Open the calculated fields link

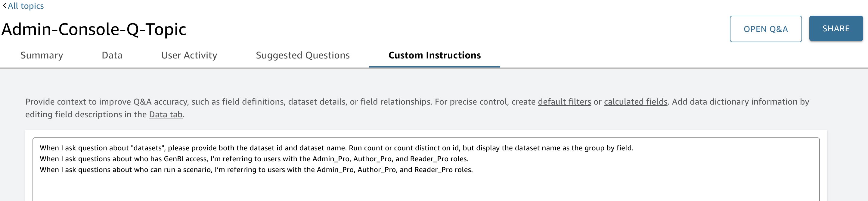[x=636, y=102]
